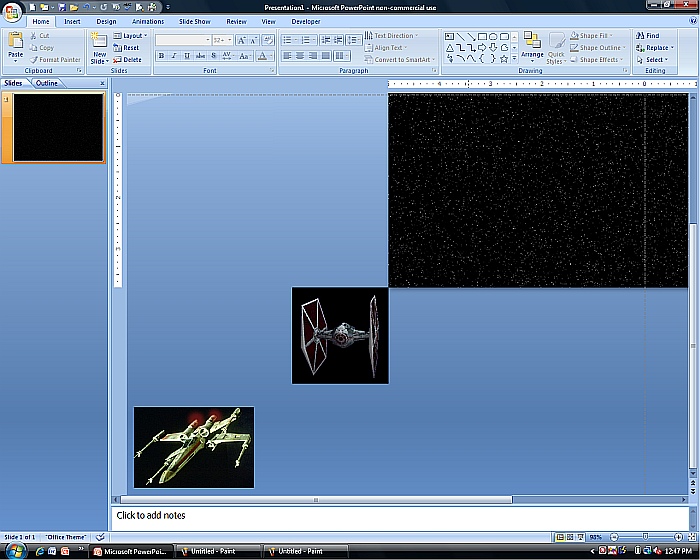Click the Paste icon in Clipboard
Viewport: 700px width, 560px height.
(15, 44)
